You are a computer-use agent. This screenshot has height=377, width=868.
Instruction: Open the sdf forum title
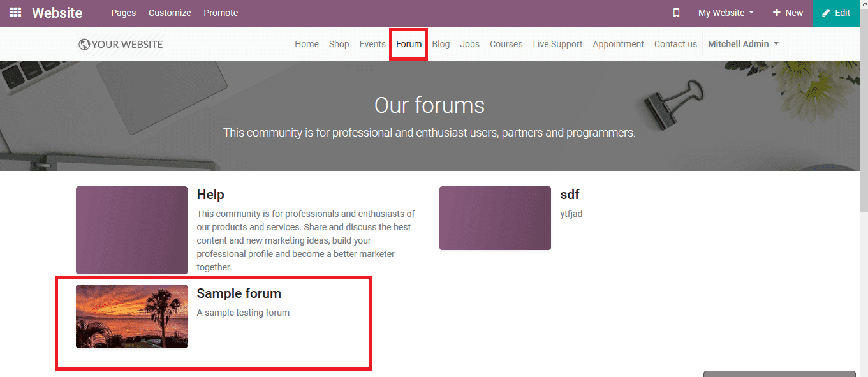570,195
